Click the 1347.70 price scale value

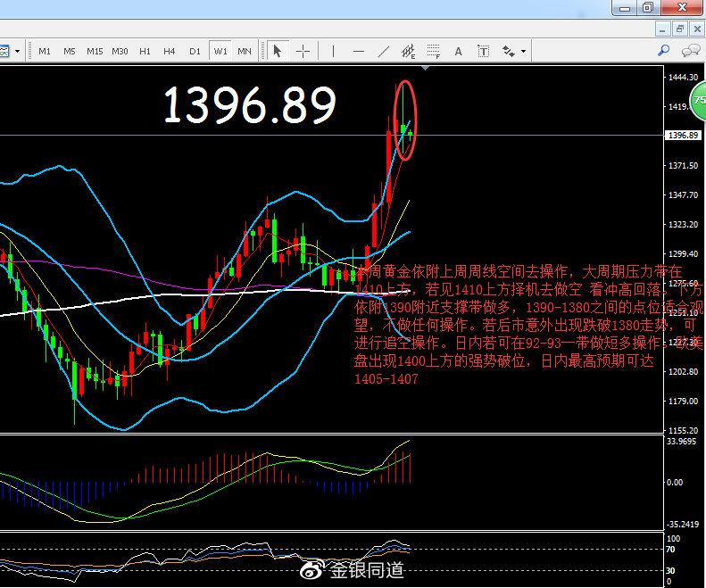tap(683, 195)
